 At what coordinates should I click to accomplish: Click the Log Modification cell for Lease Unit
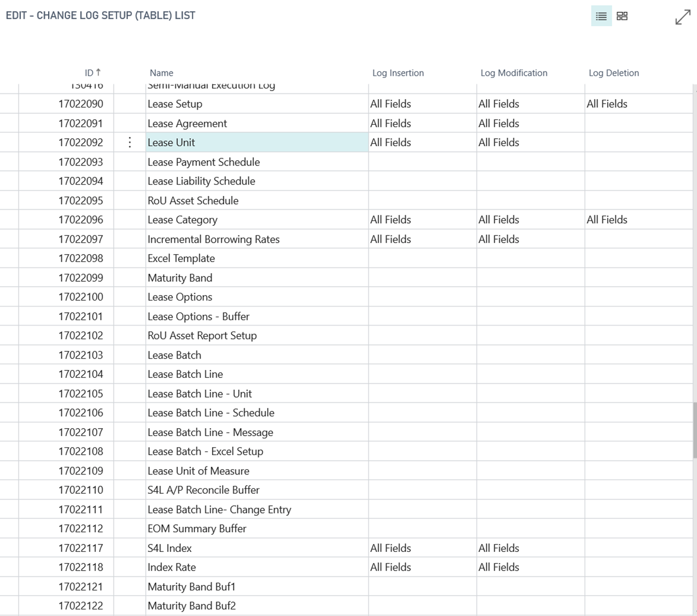531,143
